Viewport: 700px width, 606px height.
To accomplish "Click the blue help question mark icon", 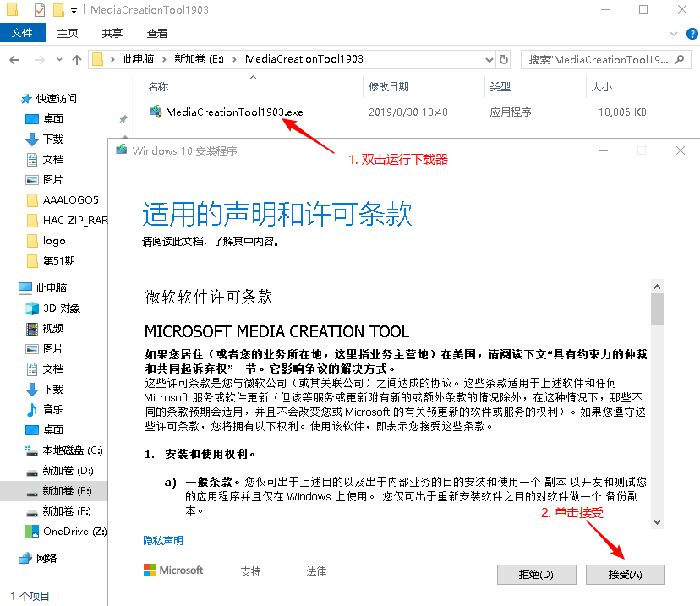I will 692,34.
